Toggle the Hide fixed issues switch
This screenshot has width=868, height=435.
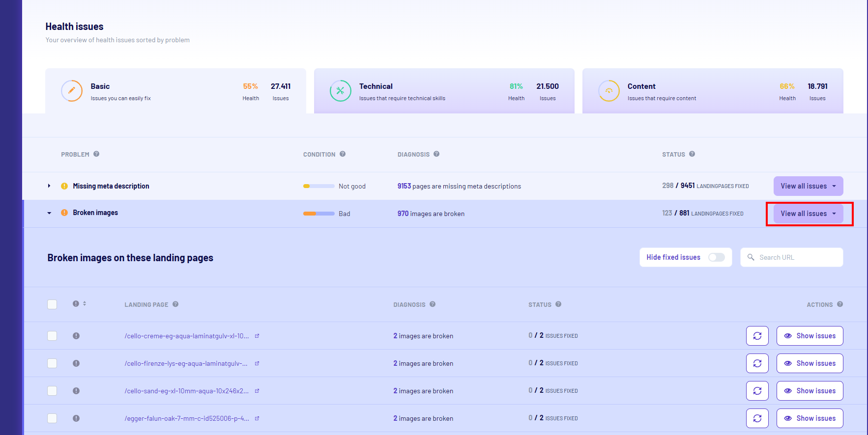click(716, 257)
